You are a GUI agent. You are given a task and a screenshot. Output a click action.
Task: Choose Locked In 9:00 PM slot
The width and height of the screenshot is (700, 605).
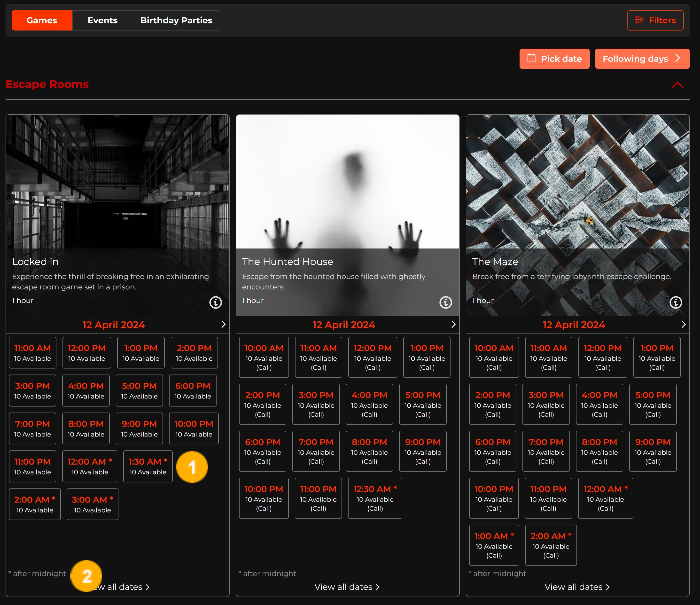click(139, 429)
